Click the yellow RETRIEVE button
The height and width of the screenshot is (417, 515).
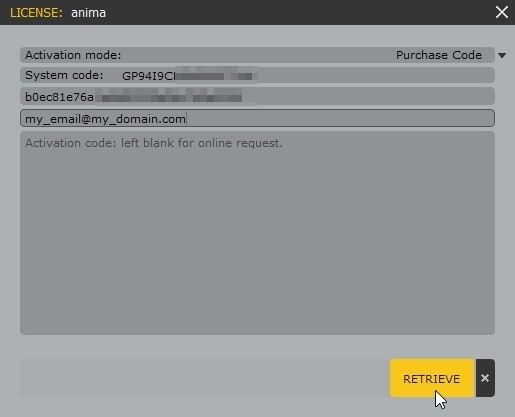pos(432,378)
